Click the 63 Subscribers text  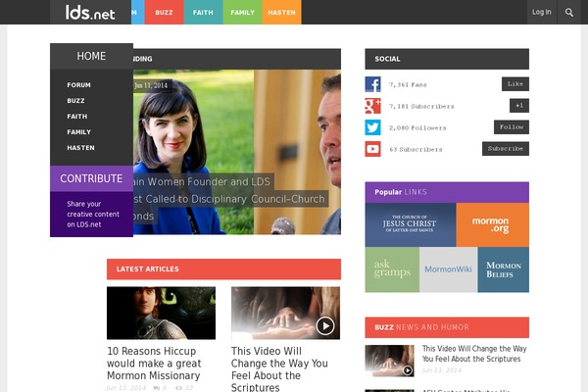[416, 149]
